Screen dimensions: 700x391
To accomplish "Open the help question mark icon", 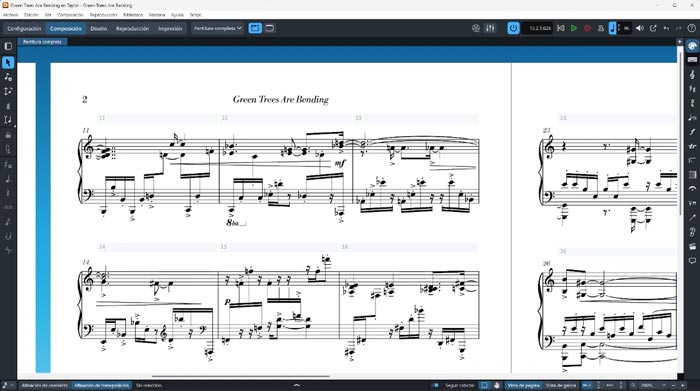I will (691, 28).
